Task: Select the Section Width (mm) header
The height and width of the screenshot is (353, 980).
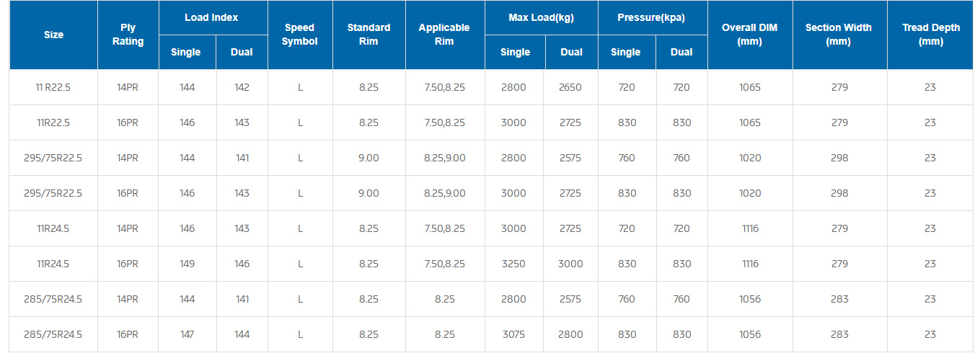Action: pos(840,35)
